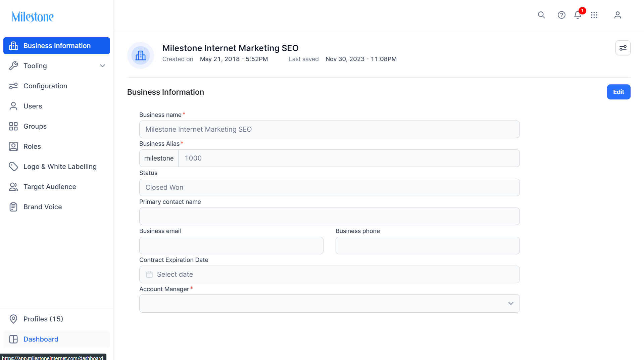Go to Configuration section
The height and width of the screenshot is (360, 644).
tap(57, 86)
